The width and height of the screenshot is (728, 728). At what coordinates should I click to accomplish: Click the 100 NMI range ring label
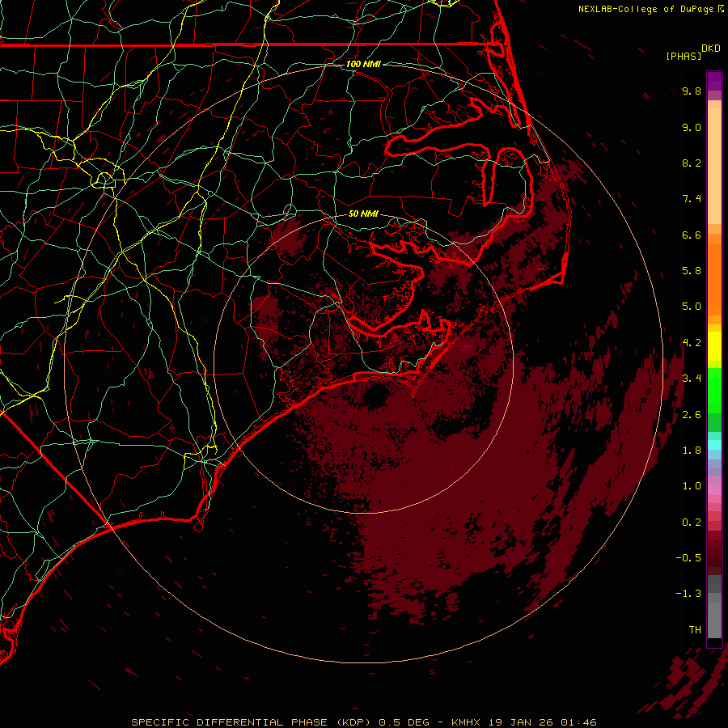(x=363, y=64)
